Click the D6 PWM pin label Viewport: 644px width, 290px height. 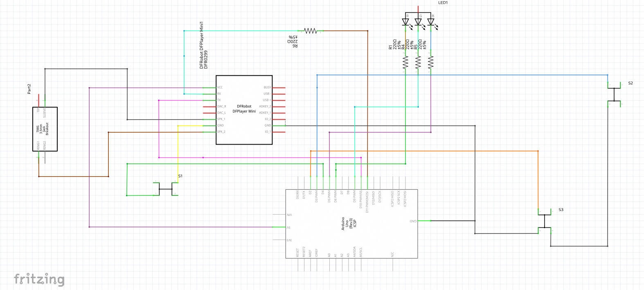pyautogui.click(x=336, y=197)
